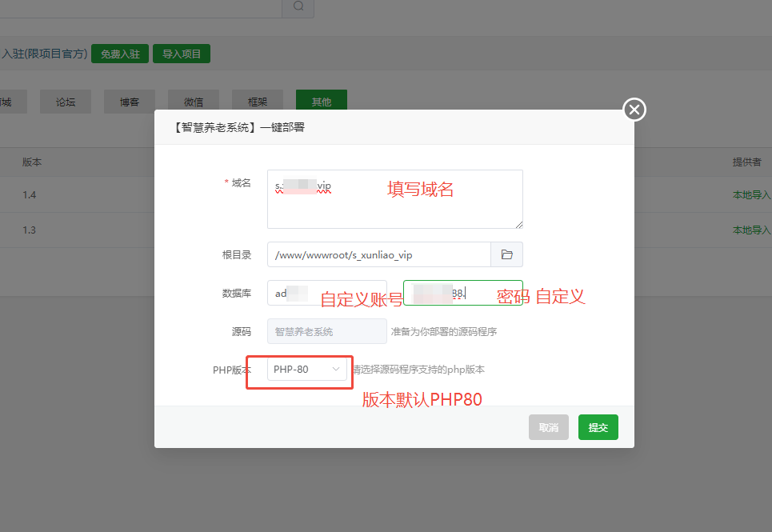The height and width of the screenshot is (532, 772).
Task: Open the 微信 category tab
Action: pyautogui.click(x=194, y=102)
